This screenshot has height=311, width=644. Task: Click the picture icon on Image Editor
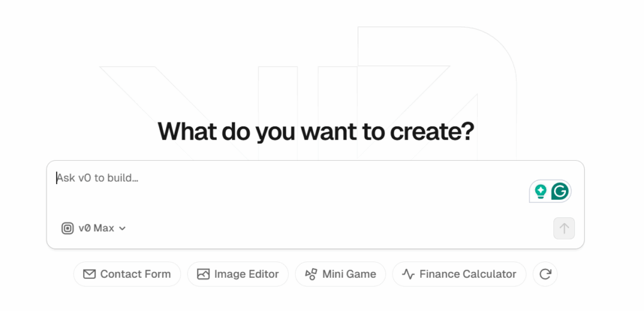click(x=203, y=274)
